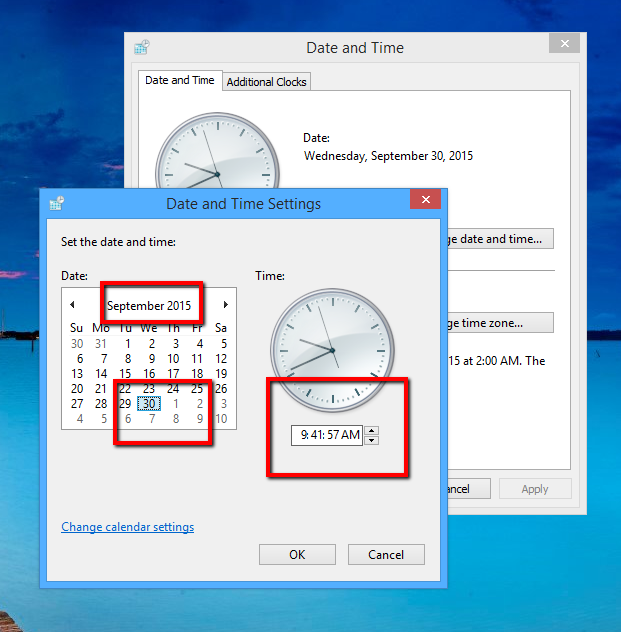
Task: Switch to the Additional Clocks tab
Action: [266, 82]
